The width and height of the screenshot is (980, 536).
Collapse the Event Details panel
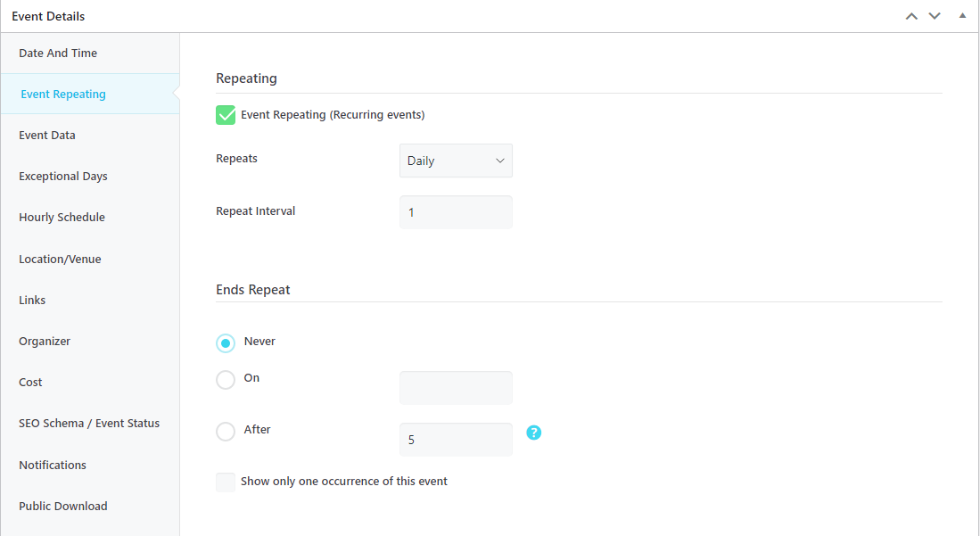(x=962, y=16)
